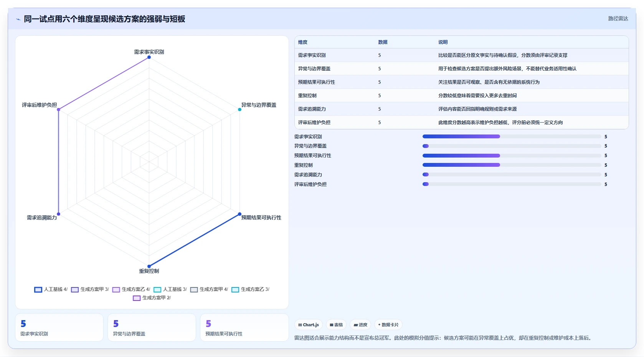The height and width of the screenshot is (357, 644).
Task: Click the 异常与边界覆盖 progress bar
Action: coord(512,146)
